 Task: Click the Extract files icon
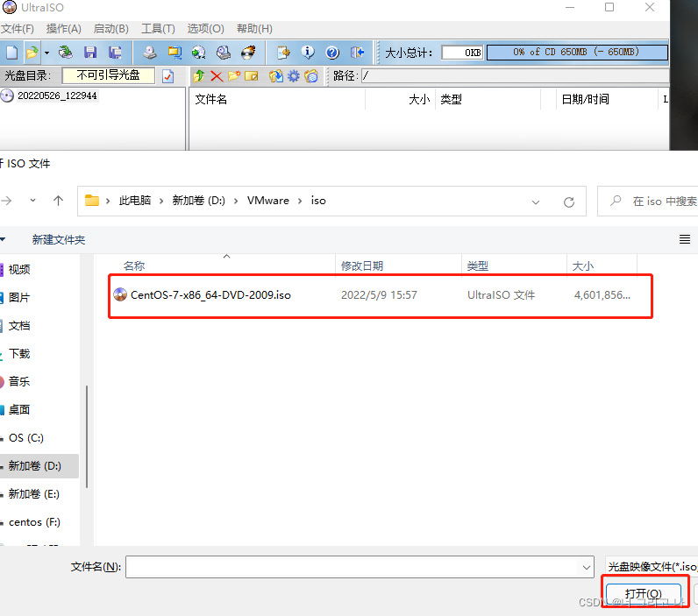(276, 76)
